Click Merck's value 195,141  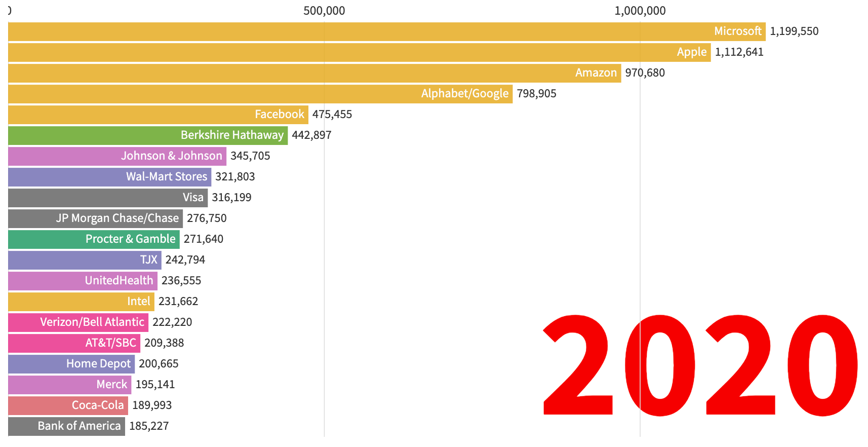[155, 385]
